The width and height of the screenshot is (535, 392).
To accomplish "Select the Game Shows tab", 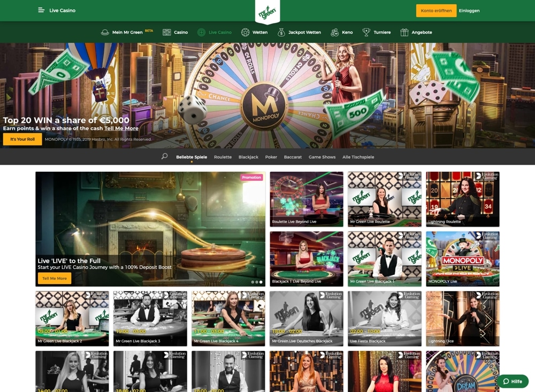I will tap(322, 157).
